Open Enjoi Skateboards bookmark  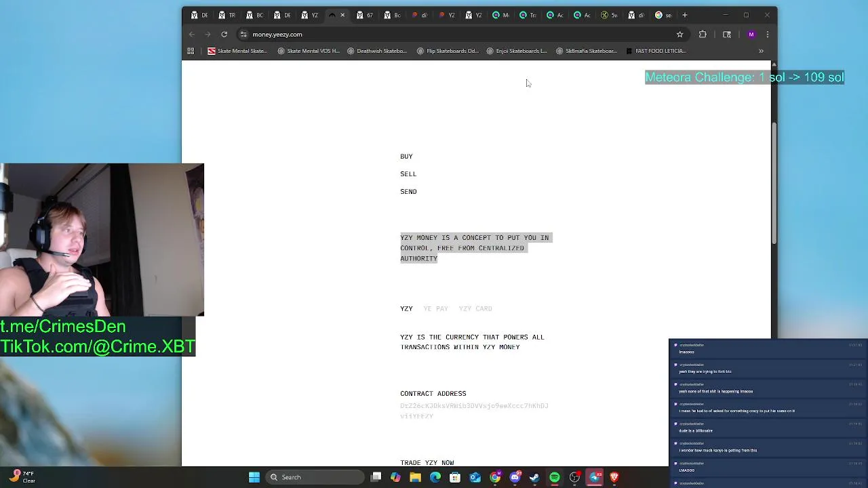[517, 51]
